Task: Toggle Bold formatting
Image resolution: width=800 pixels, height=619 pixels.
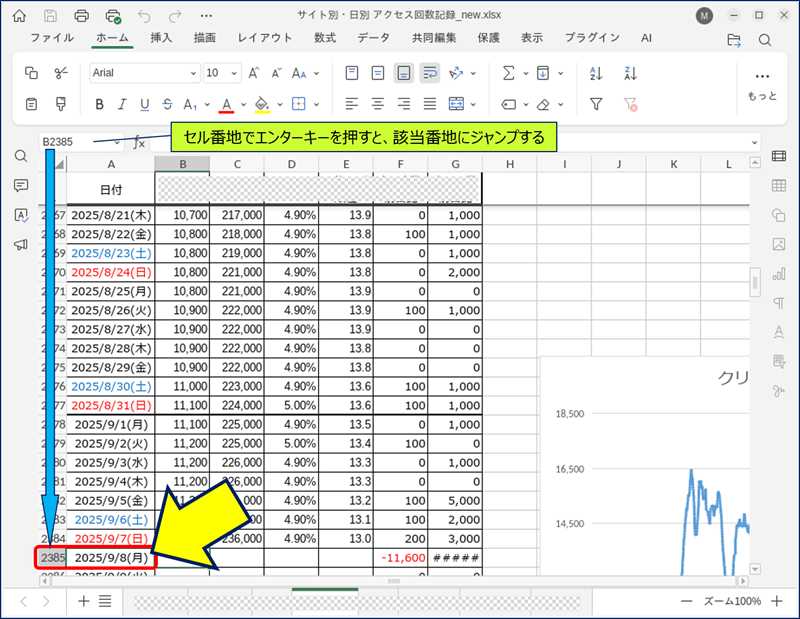Action: point(99,104)
